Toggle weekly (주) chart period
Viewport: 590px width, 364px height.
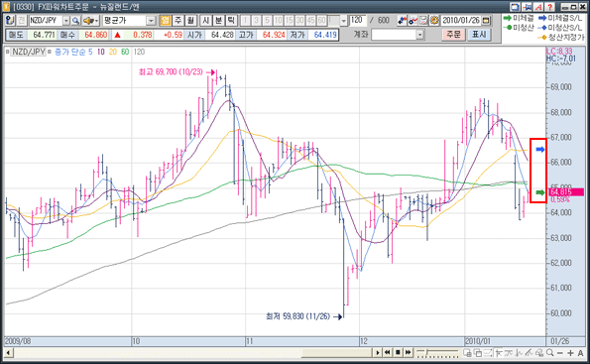(177, 20)
